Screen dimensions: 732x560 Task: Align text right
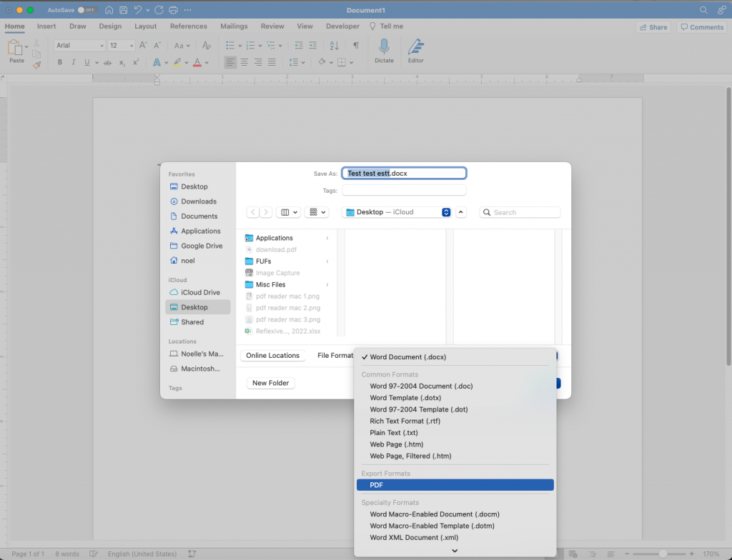[258, 62]
